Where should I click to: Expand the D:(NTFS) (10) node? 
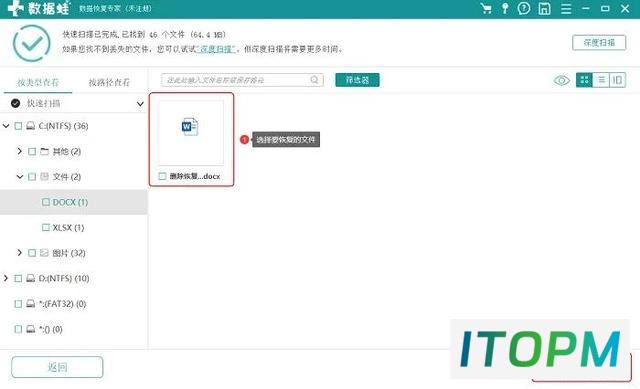click(6, 278)
